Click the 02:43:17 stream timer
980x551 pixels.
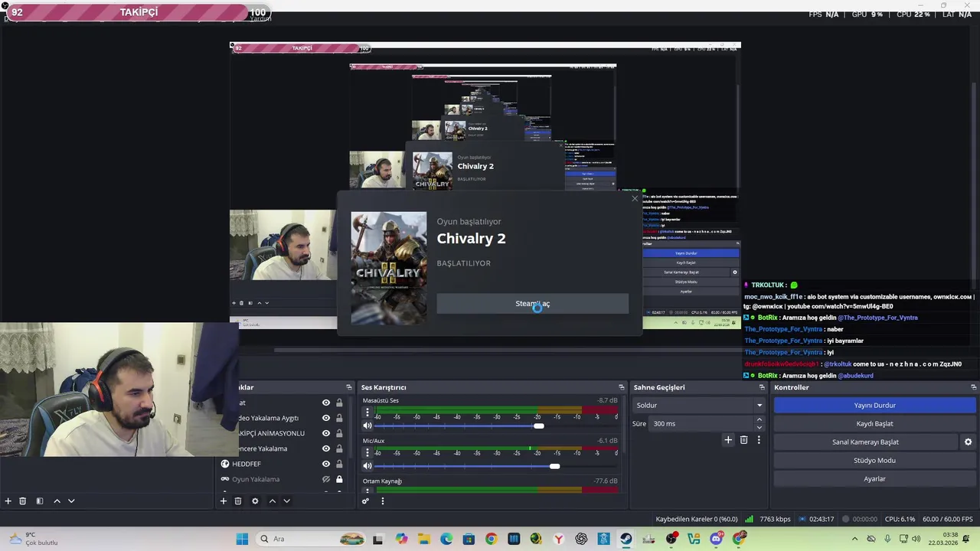(822, 519)
